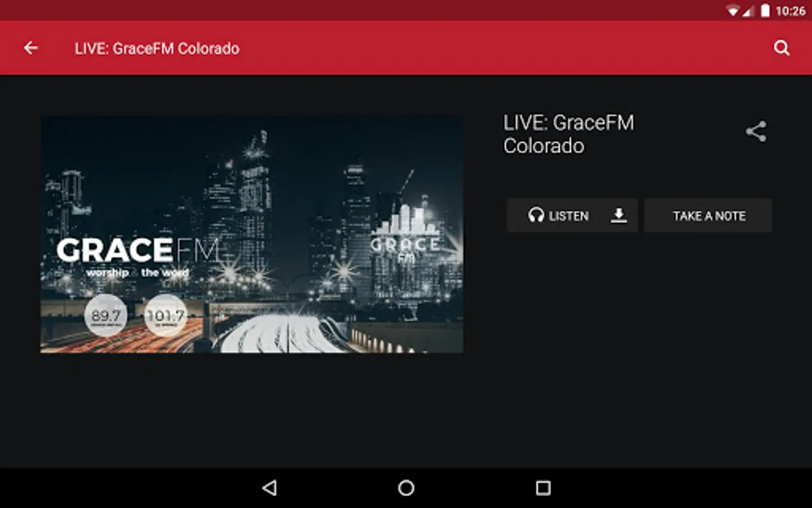Check the Wi-Fi status icon
Viewport: 812px width, 508px height.
[732, 11]
